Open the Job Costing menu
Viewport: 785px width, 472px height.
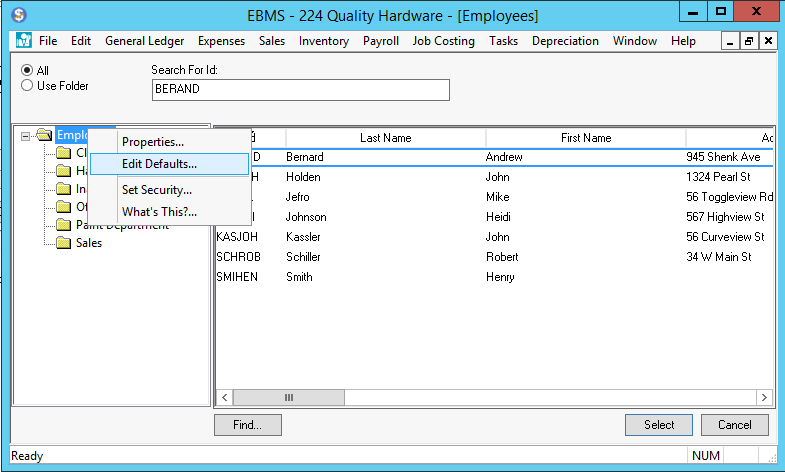[443, 41]
